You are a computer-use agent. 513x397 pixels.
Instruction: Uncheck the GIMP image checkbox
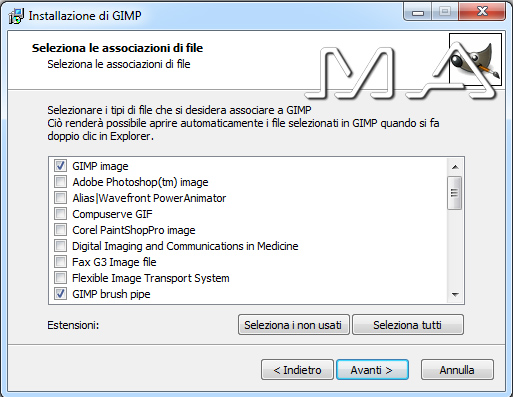coord(60,166)
